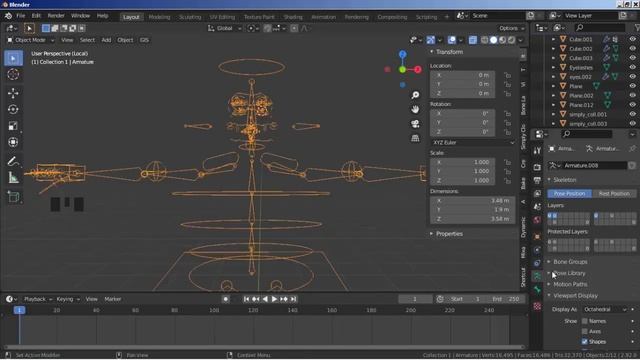Hide Plane.012 in the outliner
The width and height of the screenshot is (640, 360).
[632, 105]
